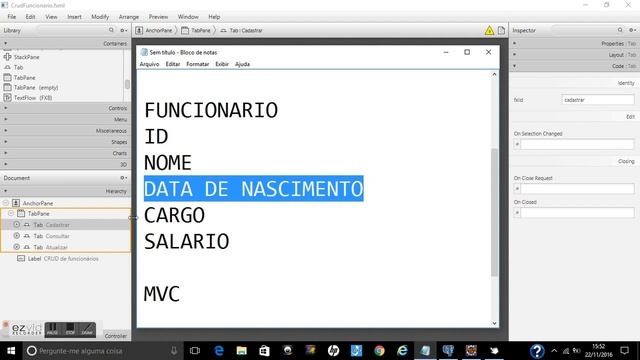Open the HP icon on taskbar

(333, 351)
